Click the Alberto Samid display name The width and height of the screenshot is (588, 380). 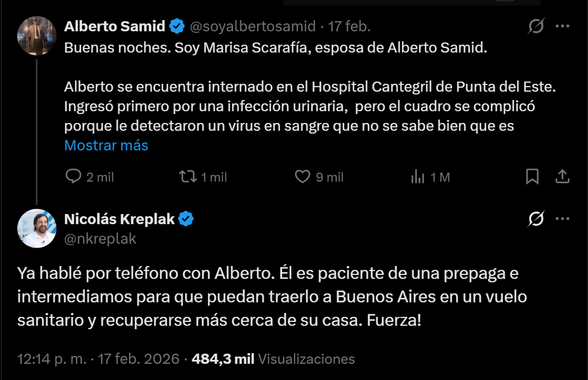pyautogui.click(x=115, y=26)
